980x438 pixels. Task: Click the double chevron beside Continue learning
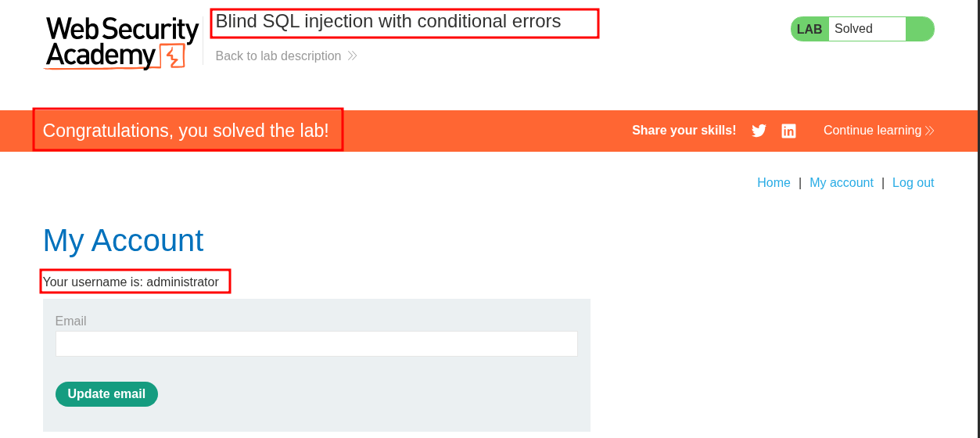929,131
